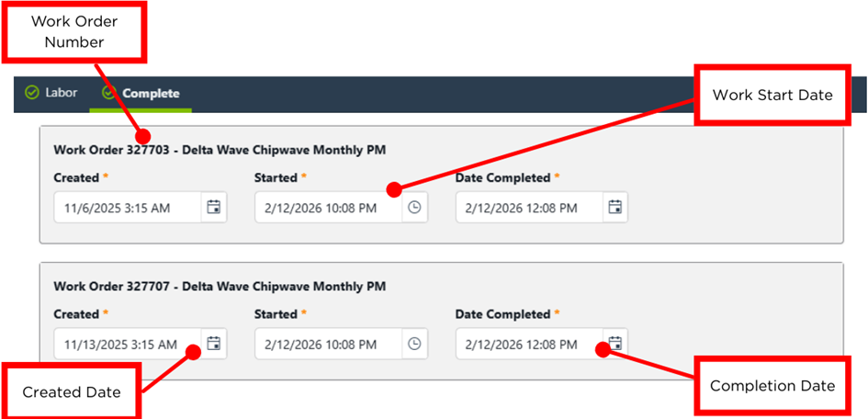Click the Created field showing 11/13/2025 3:15 AM
Image resolution: width=868 pixels, height=419 pixels.
pos(127,345)
